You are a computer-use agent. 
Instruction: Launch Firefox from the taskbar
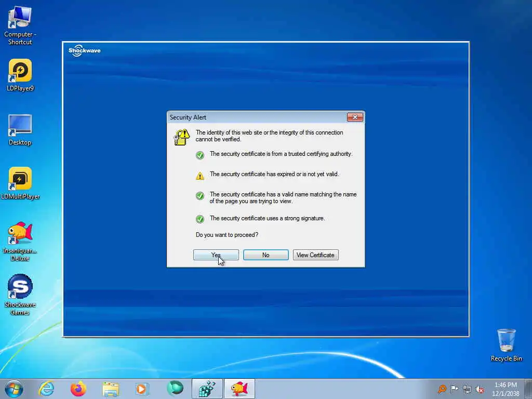tap(78, 389)
